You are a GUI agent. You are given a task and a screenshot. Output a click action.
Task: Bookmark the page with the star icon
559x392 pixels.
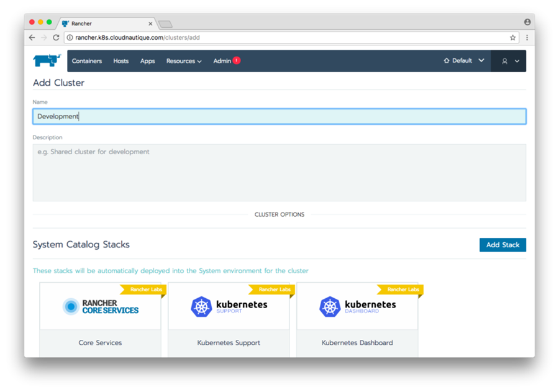click(512, 37)
